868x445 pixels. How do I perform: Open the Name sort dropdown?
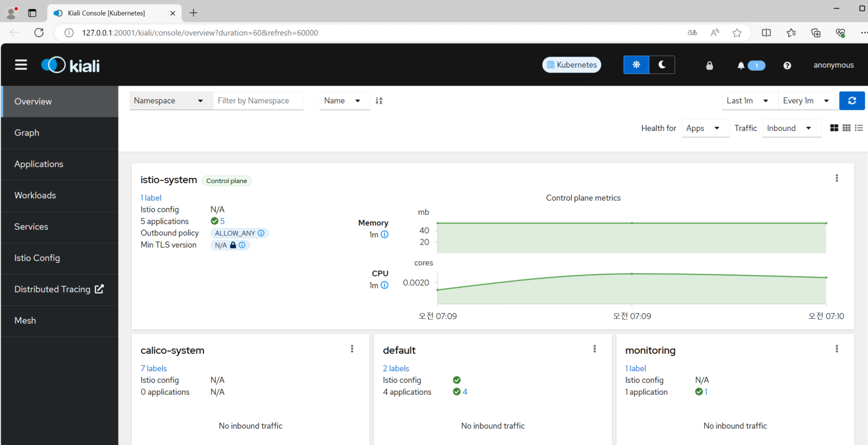tap(345, 101)
